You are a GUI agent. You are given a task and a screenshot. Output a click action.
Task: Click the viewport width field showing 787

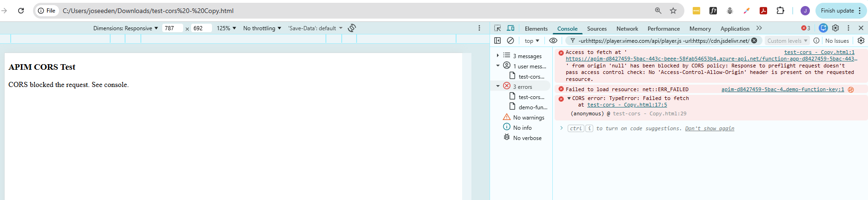tap(172, 28)
